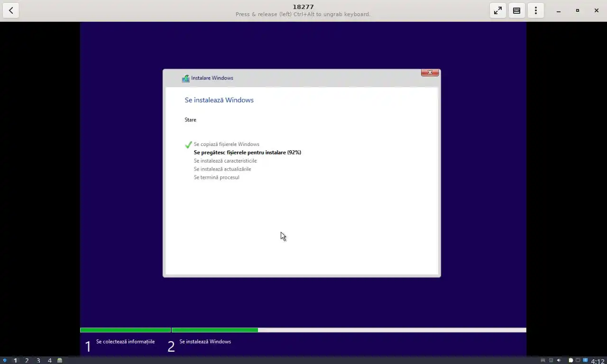Click the white clipboard tray icon
607x364 pixels.
[571, 360]
